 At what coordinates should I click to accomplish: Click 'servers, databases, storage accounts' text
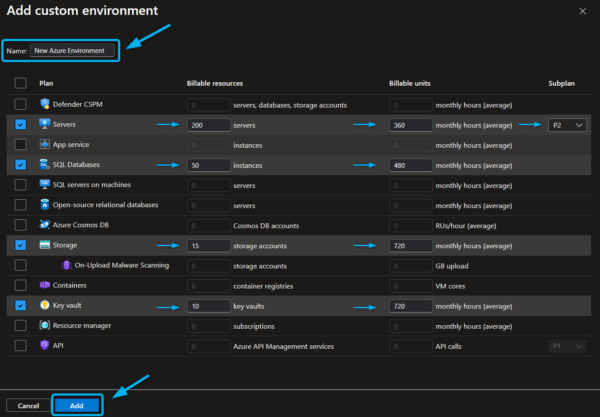(x=290, y=105)
